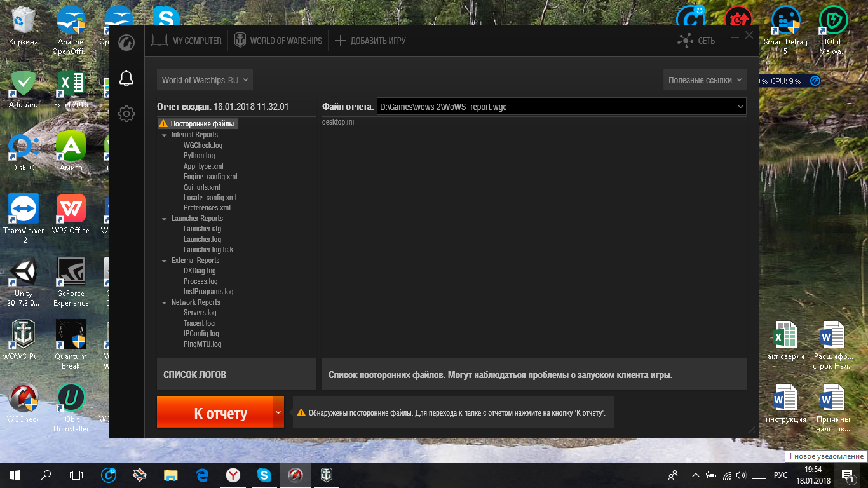Click the акт сверки Excel file icon
This screenshot has height=488, width=868.
(x=786, y=341)
